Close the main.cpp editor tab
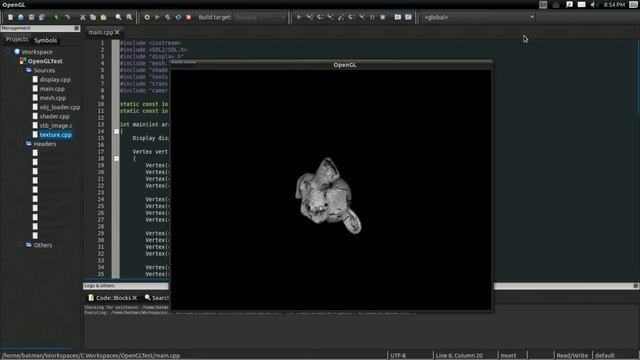Viewport: 640px width, 360px height. [x=117, y=32]
